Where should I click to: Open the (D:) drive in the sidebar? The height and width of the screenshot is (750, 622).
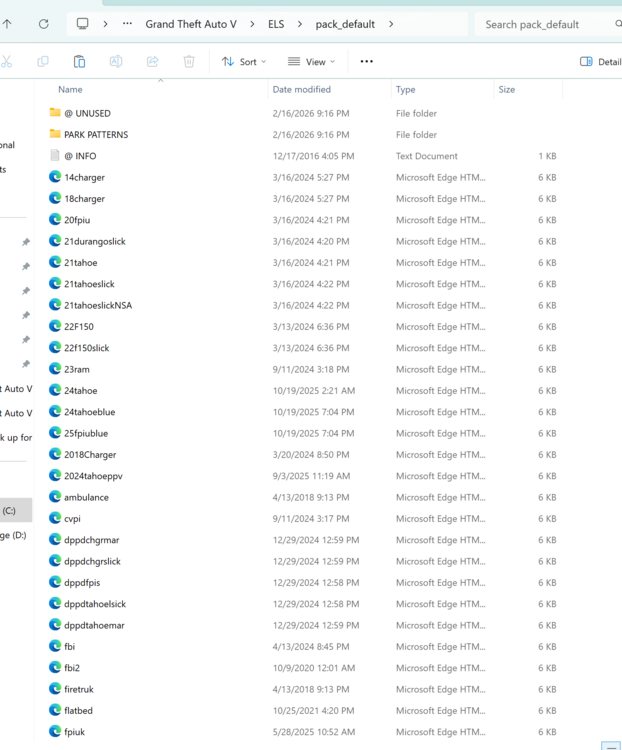[x=13, y=535]
